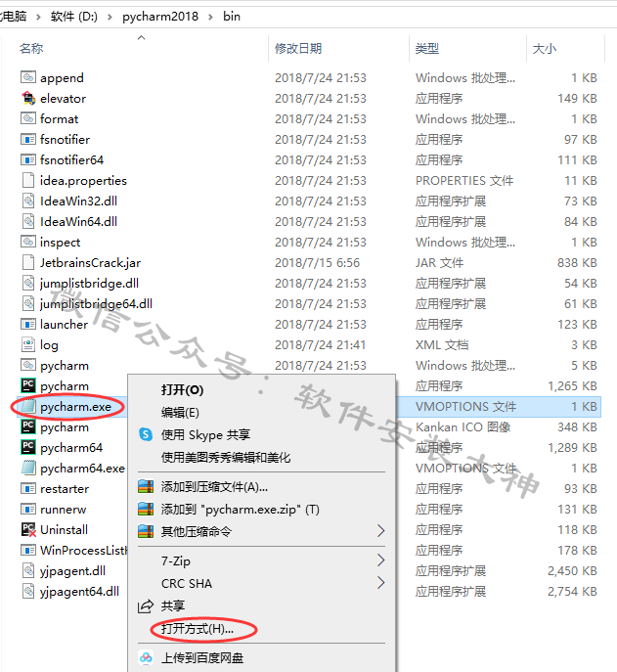This screenshot has height=672, width=617.
Task: Click the 2,754 KB size cell
Action: click(572, 592)
